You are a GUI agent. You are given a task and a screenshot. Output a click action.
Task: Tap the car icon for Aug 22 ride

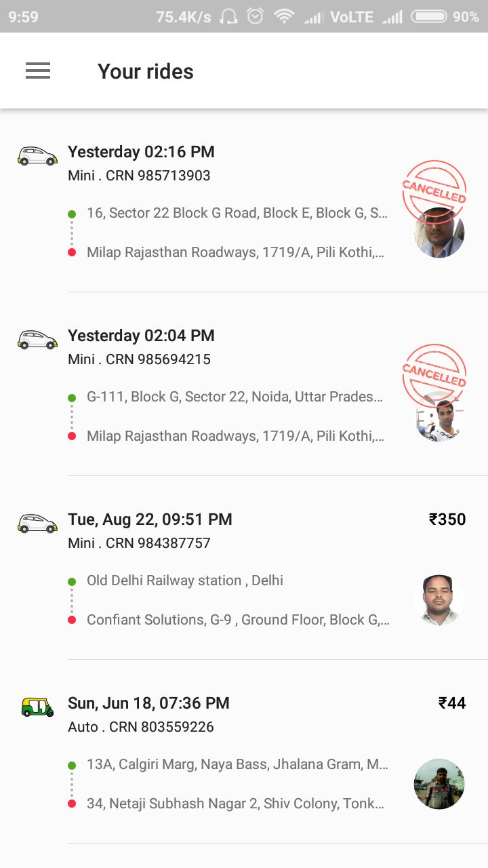37,524
